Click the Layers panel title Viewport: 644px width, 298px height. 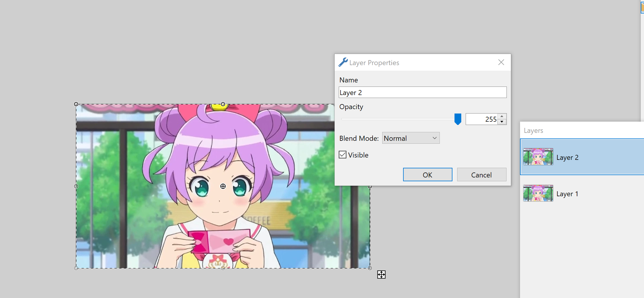click(534, 130)
